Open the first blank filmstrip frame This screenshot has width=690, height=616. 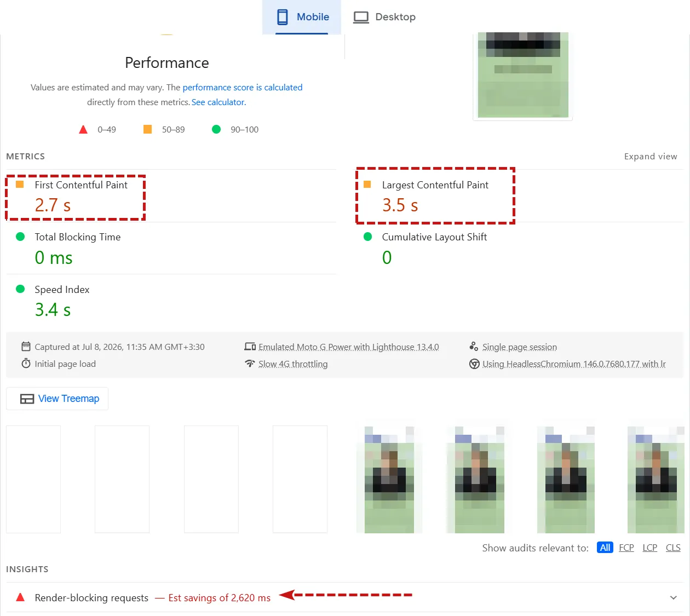[x=33, y=479]
